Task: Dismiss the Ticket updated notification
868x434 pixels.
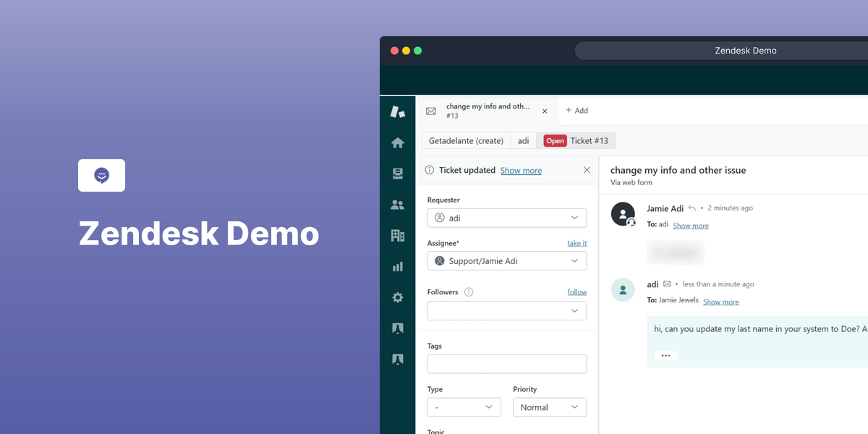Action: 587,170
